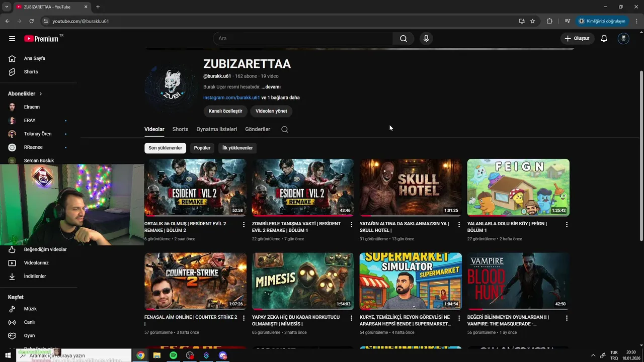The height and width of the screenshot is (362, 644).
Task: Click the Videoları yönet button
Action: (x=271, y=111)
